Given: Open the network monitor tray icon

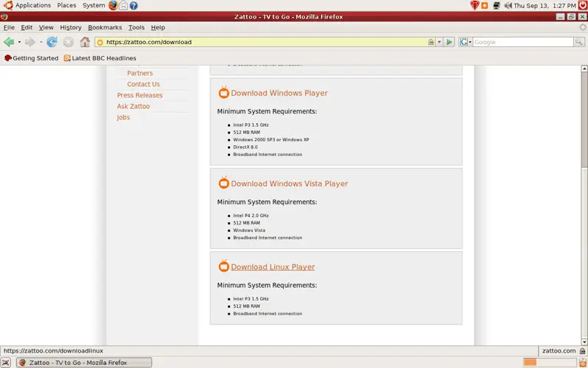Looking at the screenshot, I should (497, 6).
